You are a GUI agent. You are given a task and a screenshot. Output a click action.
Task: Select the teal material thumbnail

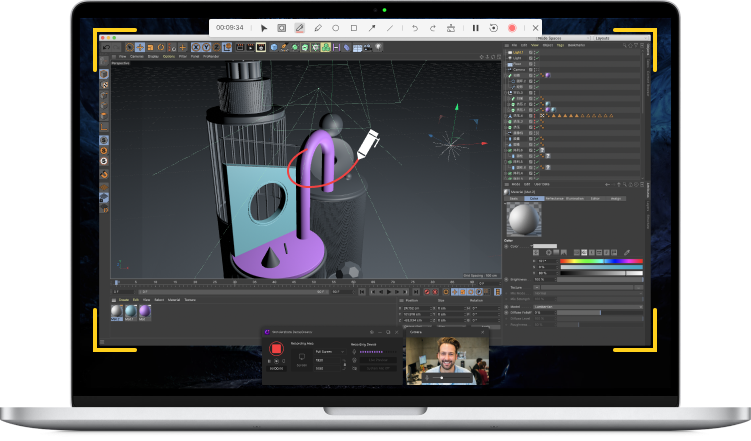[131, 312]
